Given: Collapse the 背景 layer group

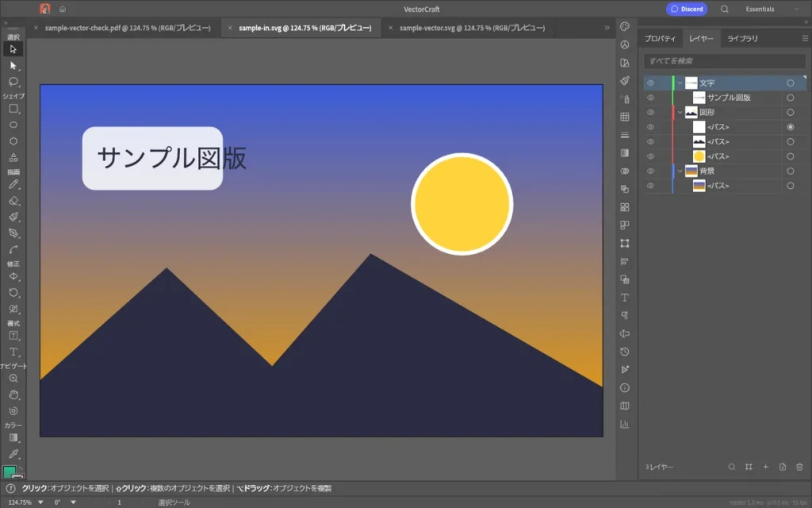Looking at the screenshot, I should (x=680, y=171).
